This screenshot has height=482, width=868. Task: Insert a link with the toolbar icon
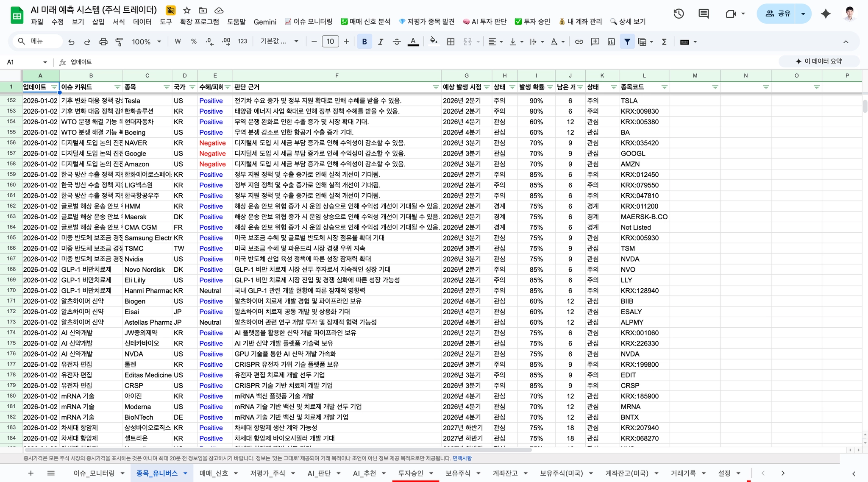point(579,42)
